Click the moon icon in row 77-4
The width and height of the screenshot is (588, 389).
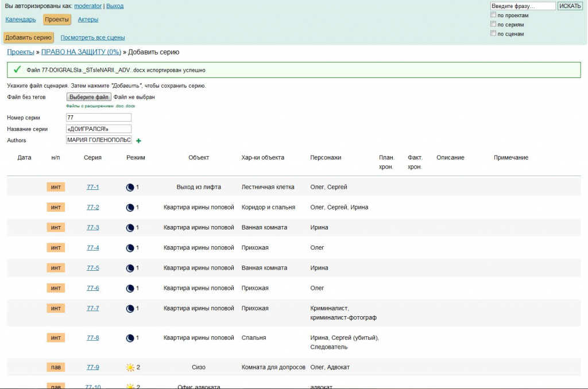click(130, 248)
